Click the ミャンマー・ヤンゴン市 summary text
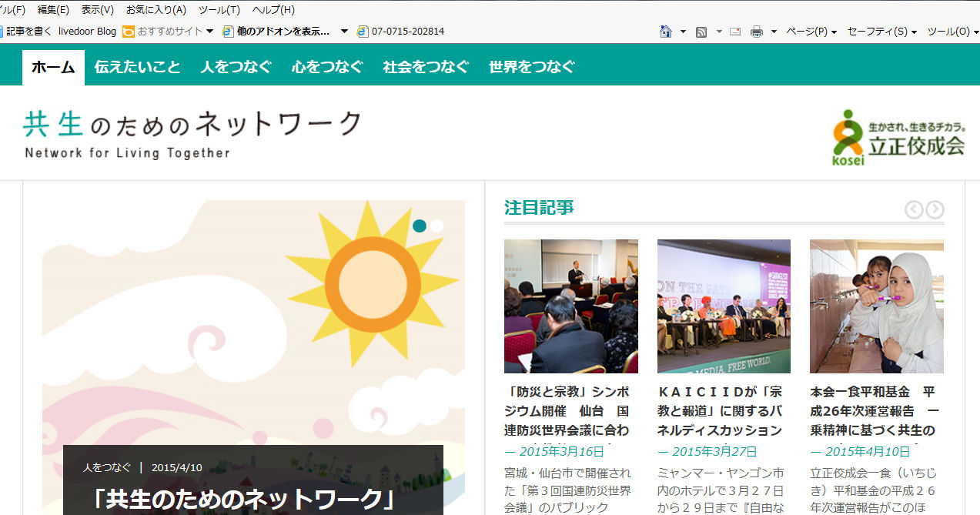Screen dimensions: 980x515 coord(721,490)
